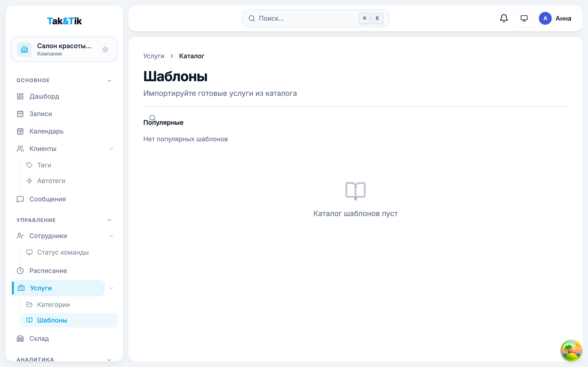
Task: Open Расписание in the sidebar
Action: coord(48,271)
